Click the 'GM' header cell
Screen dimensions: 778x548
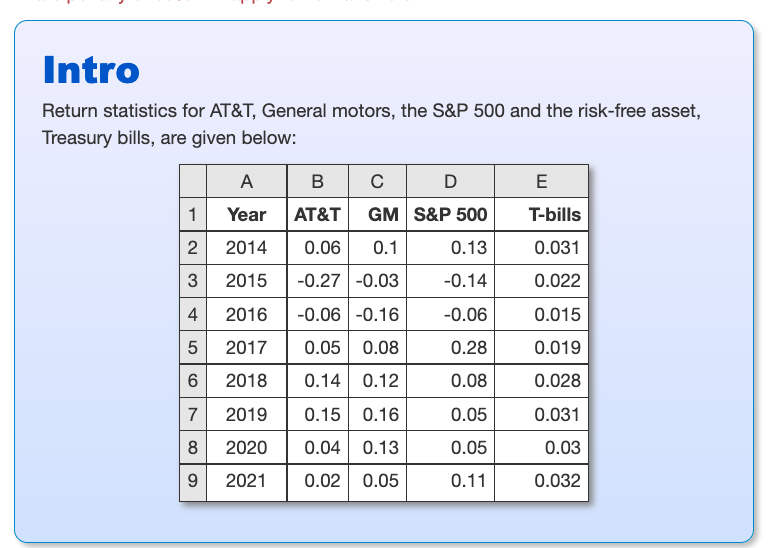click(377, 214)
